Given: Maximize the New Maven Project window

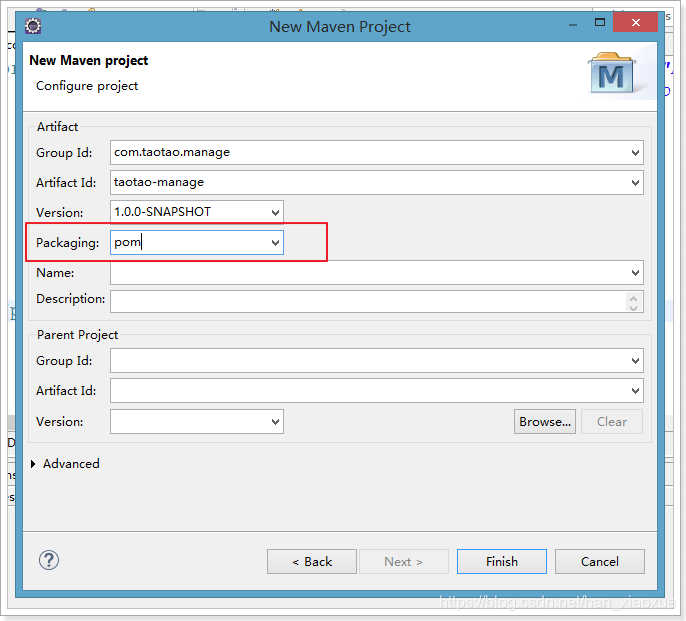Looking at the screenshot, I should point(600,22).
